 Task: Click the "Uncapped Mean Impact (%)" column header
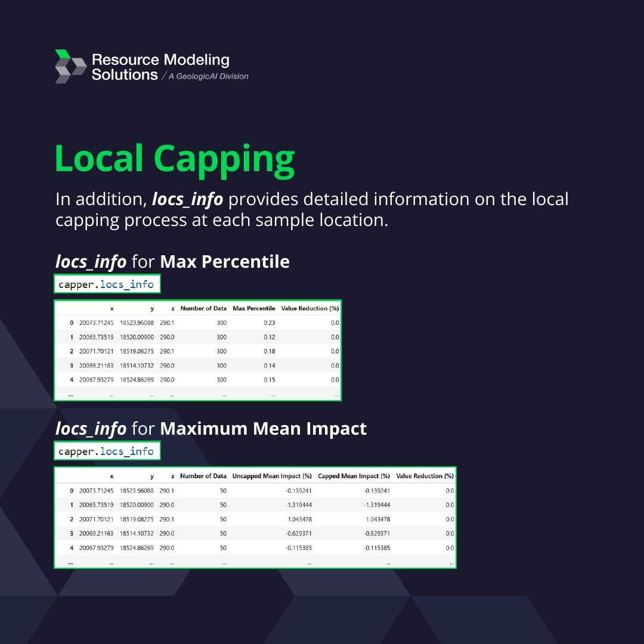272,476
